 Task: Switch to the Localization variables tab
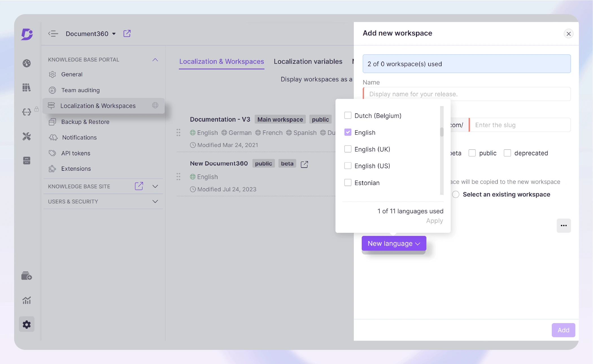[x=308, y=62]
